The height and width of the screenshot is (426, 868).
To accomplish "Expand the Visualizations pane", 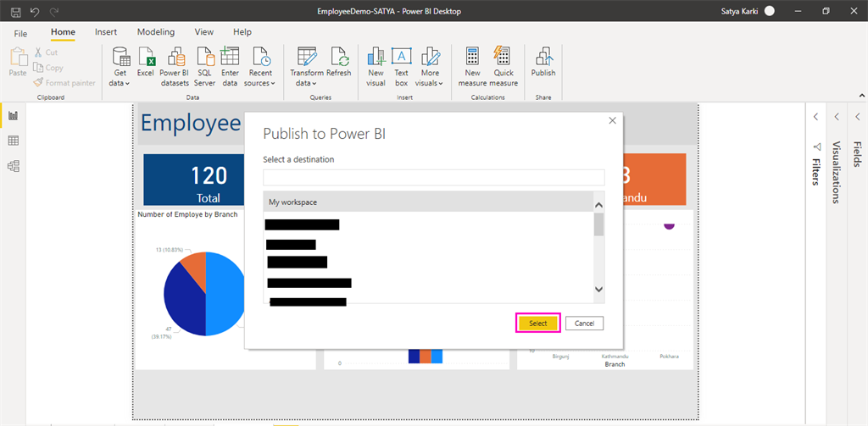I will (837, 117).
